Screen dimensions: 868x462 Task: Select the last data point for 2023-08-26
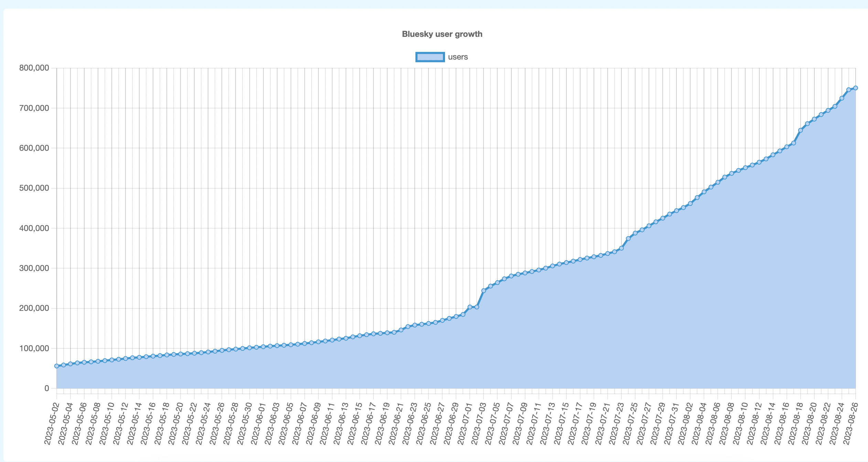[x=856, y=88]
